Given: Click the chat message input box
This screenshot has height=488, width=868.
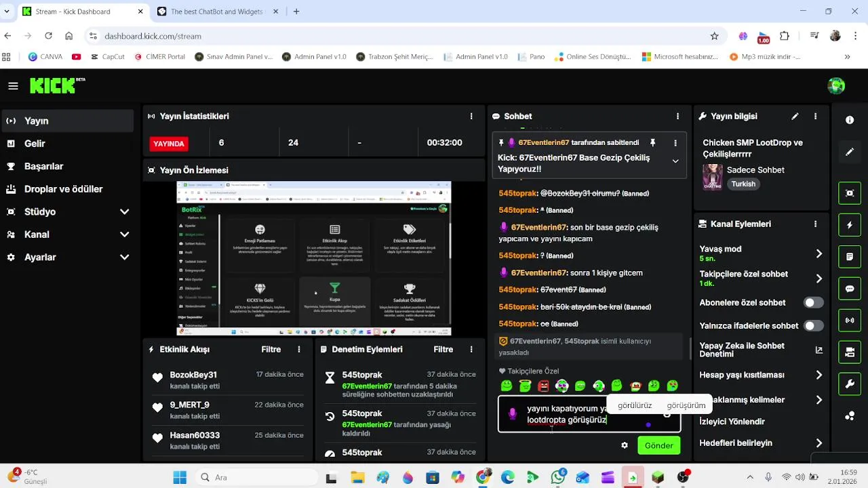Looking at the screenshot, I should click(x=589, y=414).
